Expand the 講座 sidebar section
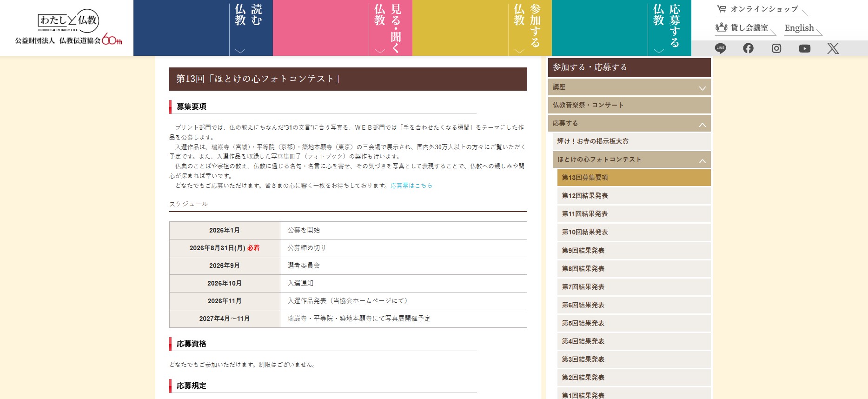Screen dimensions: 868x399 [702, 87]
